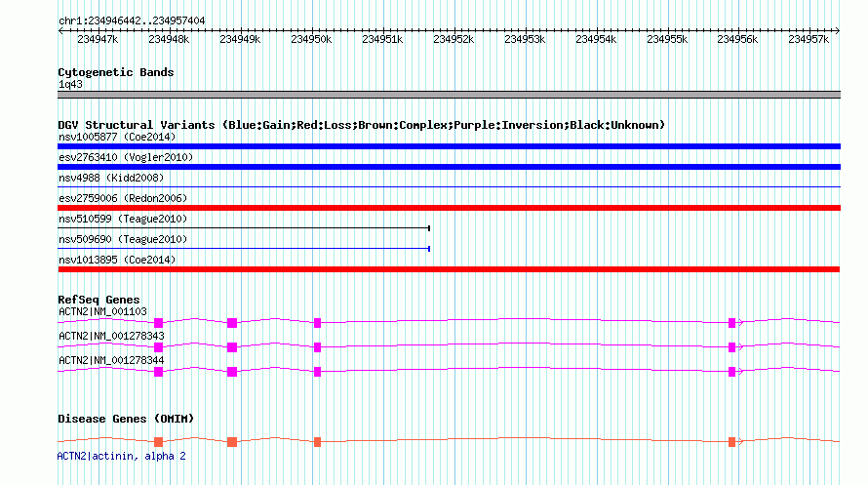This screenshot has height=485, width=868.
Task: Click the blue gain bar for nsv1005877
Action: pyautogui.click(x=449, y=146)
